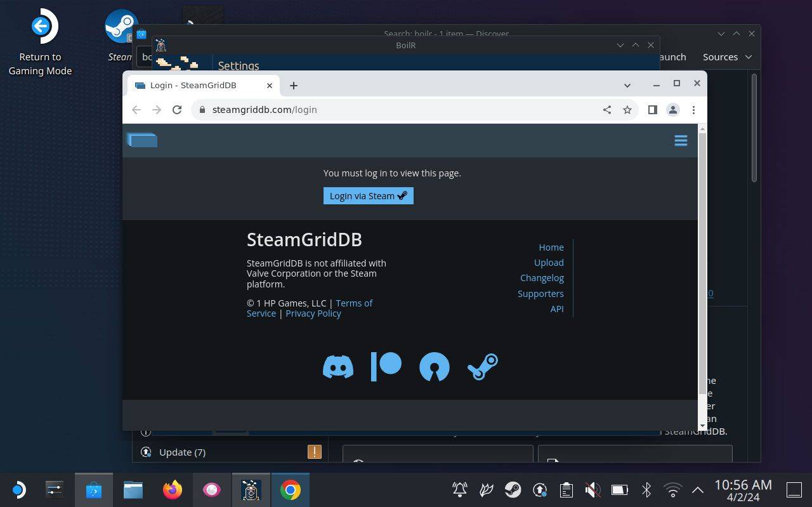Open the Upload footer link
812x507 pixels.
549,262
